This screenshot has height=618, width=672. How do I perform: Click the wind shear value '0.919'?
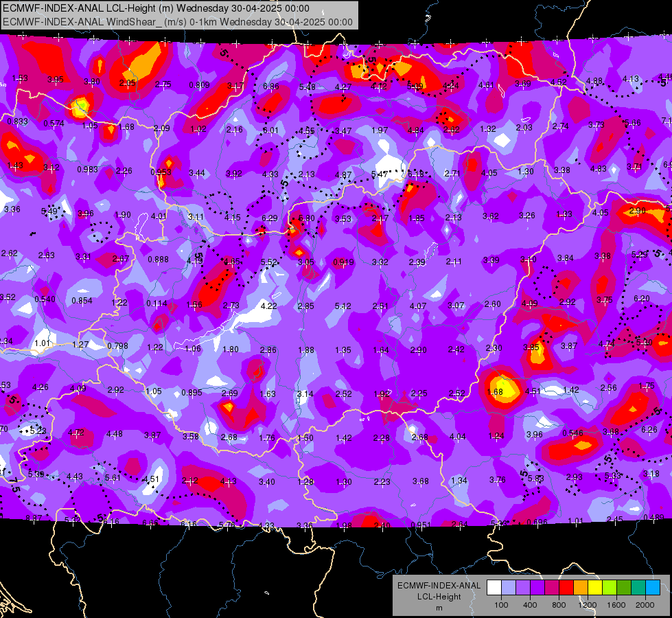pos(343,262)
